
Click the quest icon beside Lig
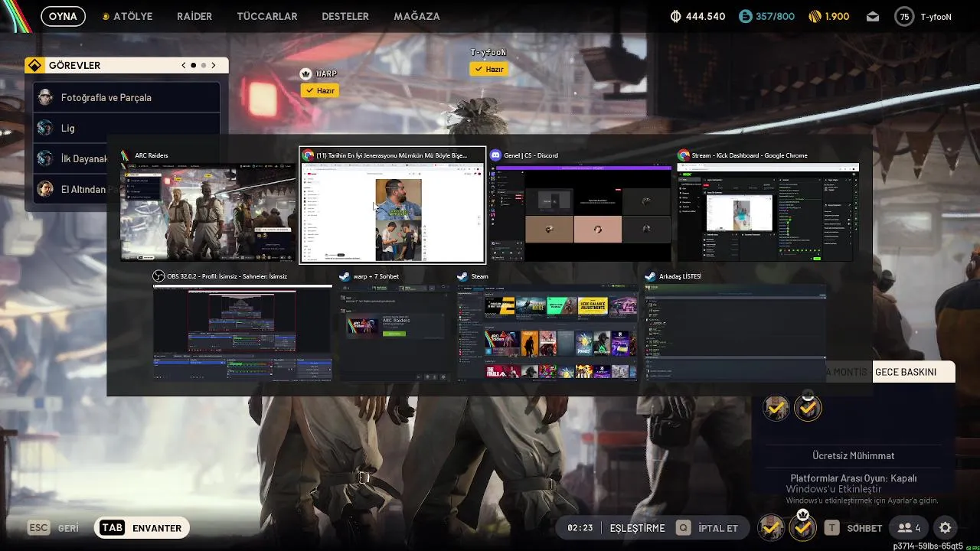tap(45, 128)
